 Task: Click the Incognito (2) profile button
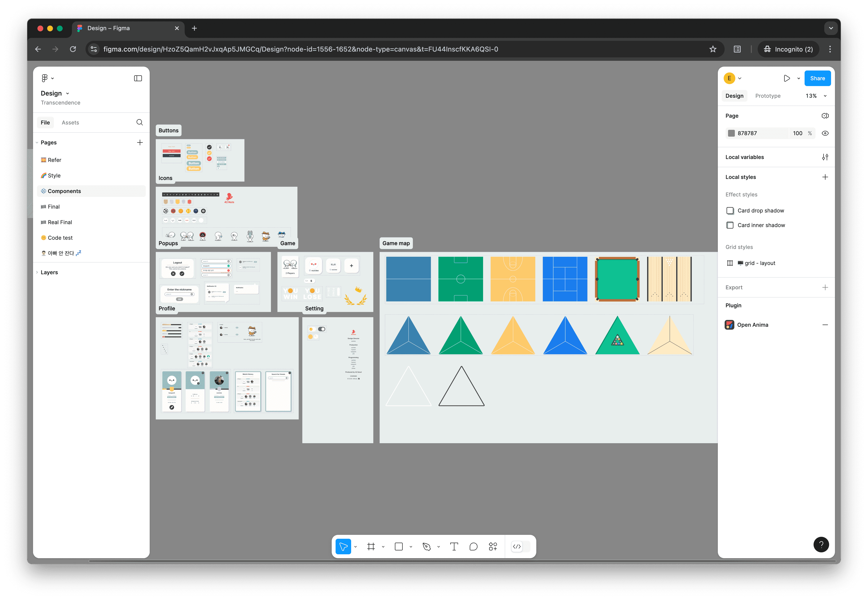(788, 49)
